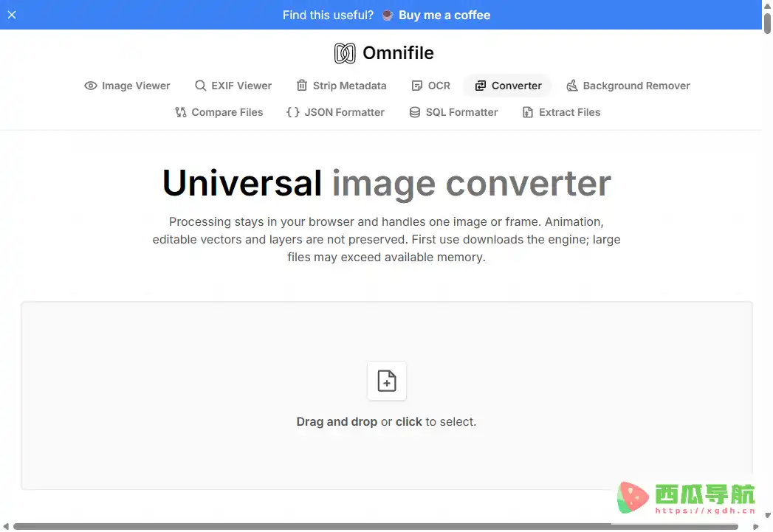Screen dimensions: 773x532
Task: Click the trash icon of Strip Metadata
Action: [302, 85]
